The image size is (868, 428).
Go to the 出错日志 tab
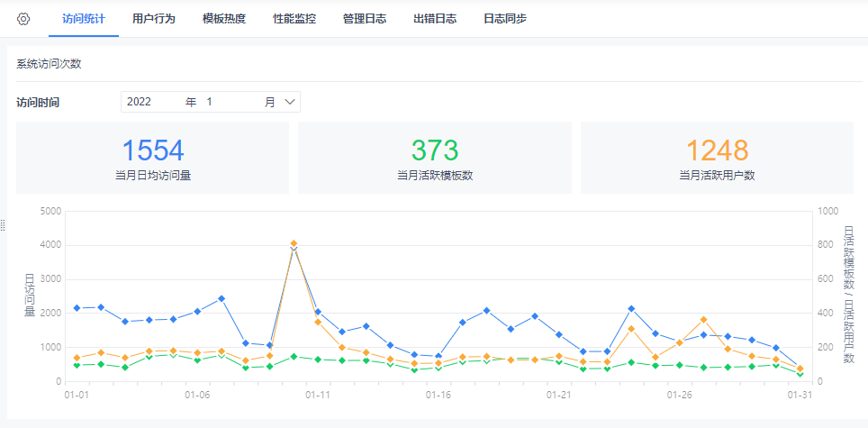click(435, 19)
